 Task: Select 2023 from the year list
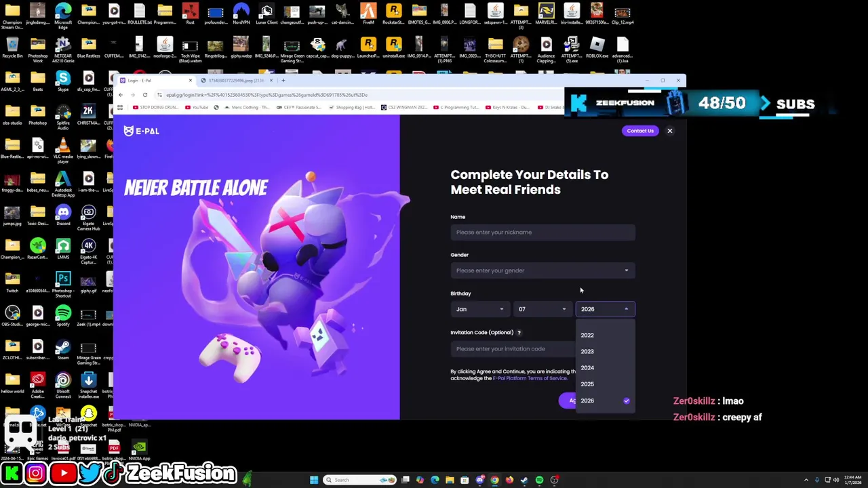pos(605,351)
